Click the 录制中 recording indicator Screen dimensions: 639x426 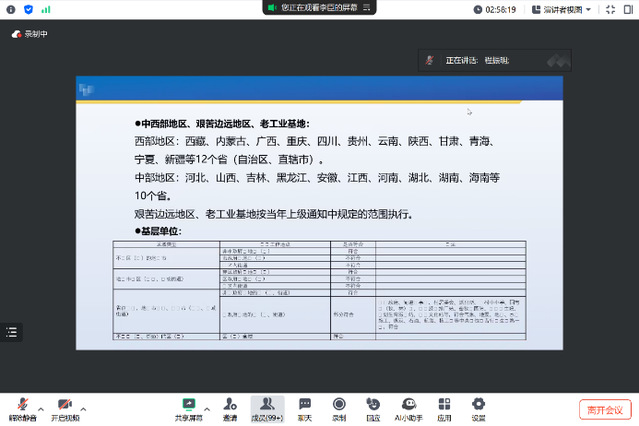(x=30, y=33)
